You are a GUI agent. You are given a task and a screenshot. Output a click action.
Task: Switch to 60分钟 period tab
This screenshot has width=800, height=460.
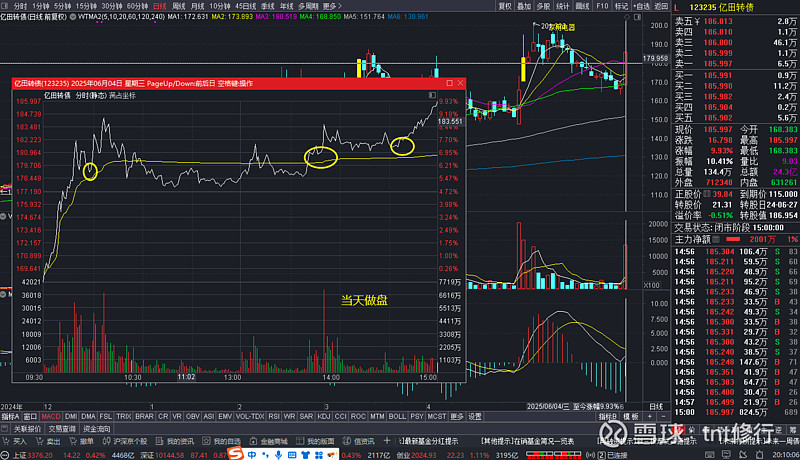click(137, 6)
